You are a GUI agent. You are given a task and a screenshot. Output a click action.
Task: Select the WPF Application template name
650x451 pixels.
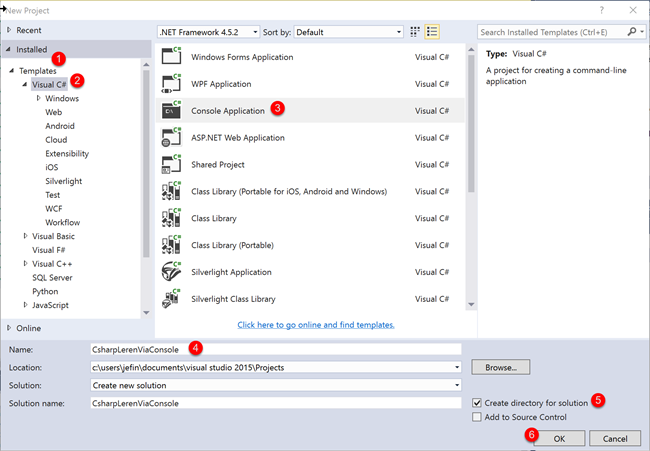point(221,84)
